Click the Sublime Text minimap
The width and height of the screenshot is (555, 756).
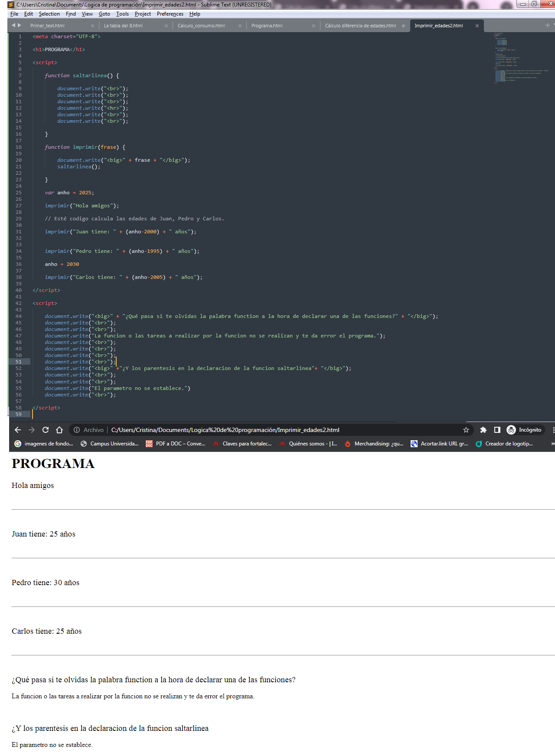(520, 58)
